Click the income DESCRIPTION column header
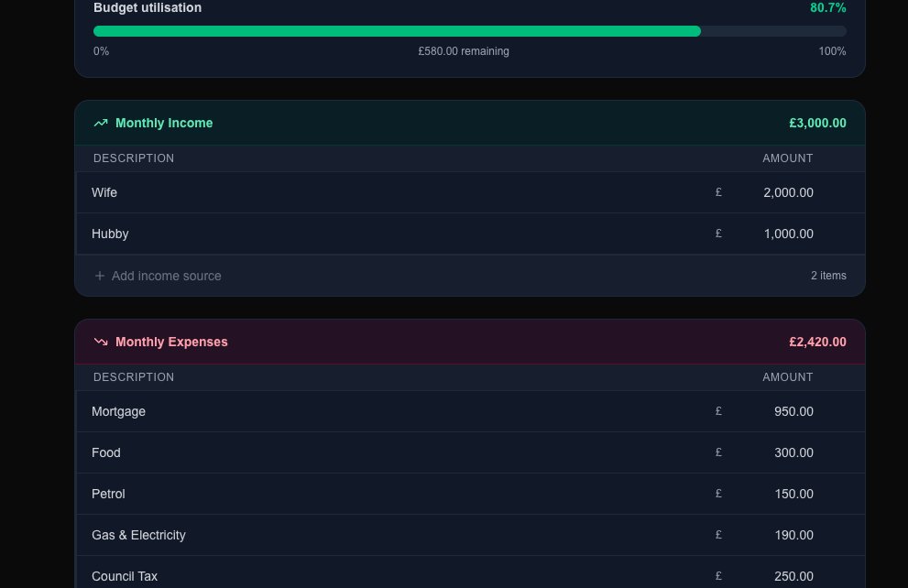The height and width of the screenshot is (588, 908). pos(134,158)
